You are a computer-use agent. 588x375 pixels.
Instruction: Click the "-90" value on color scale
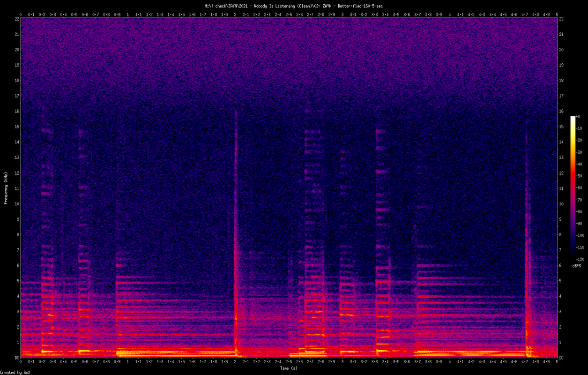[580, 224]
